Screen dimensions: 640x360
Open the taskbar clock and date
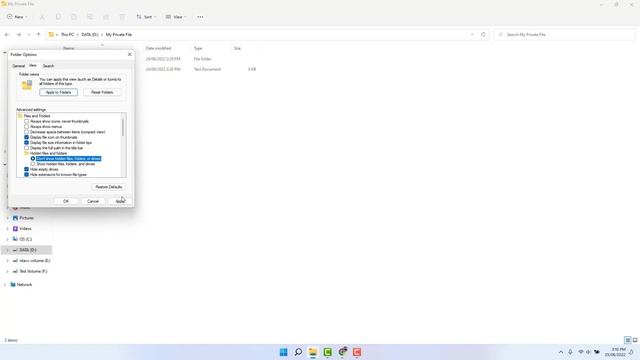pos(615,352)
